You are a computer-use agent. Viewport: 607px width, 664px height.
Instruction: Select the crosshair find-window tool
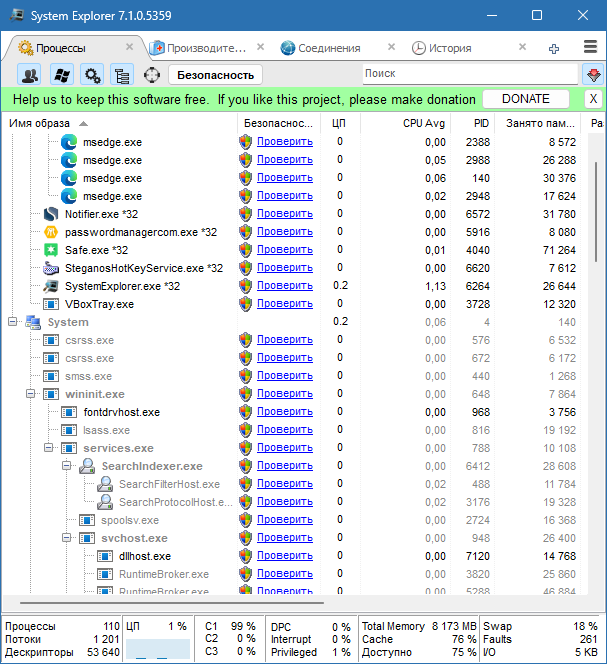(152, 75)
